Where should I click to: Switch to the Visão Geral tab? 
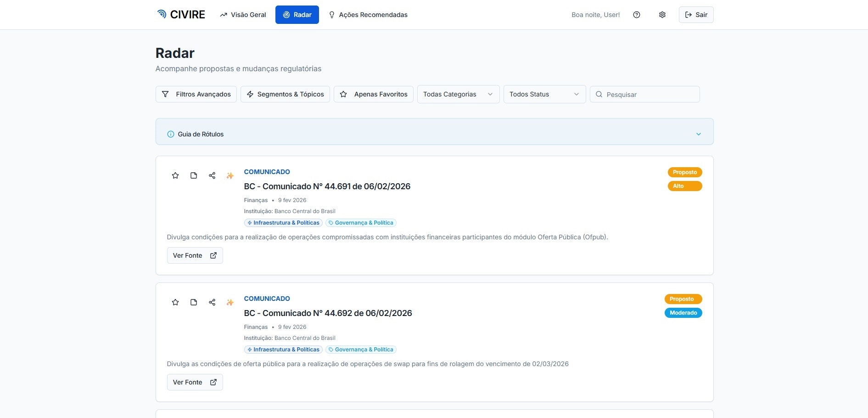coord(242,14)
